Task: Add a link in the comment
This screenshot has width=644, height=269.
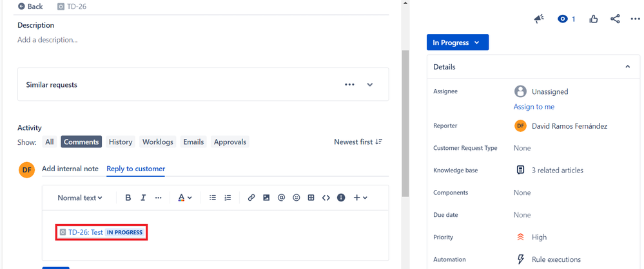Action: pos(251,198)
